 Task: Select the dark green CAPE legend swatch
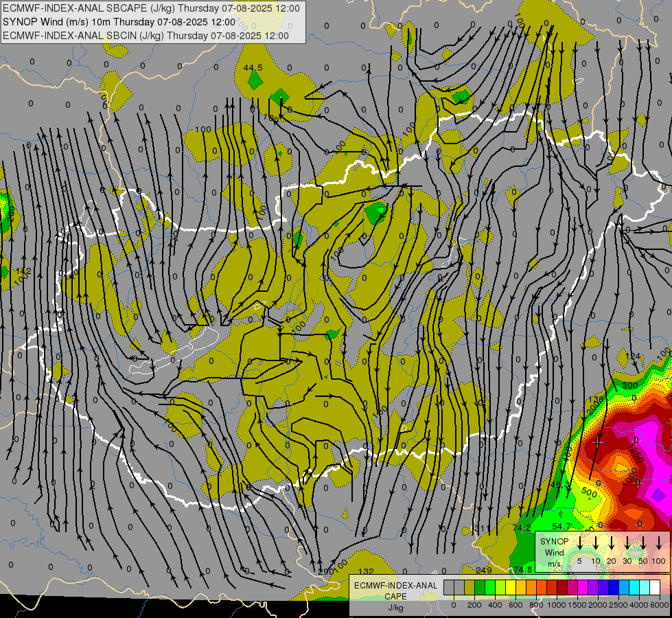pyautogui.click(x=480, y=588)
